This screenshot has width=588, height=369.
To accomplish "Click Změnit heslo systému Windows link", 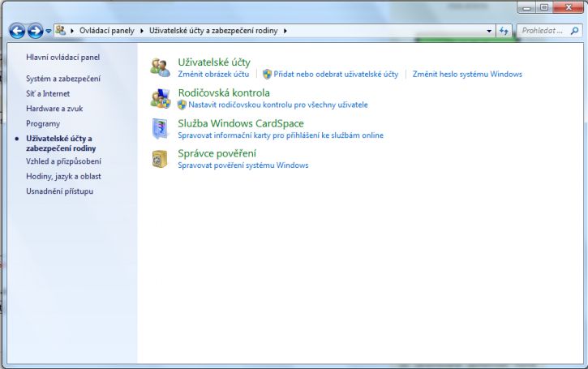I will click(467, 75).
